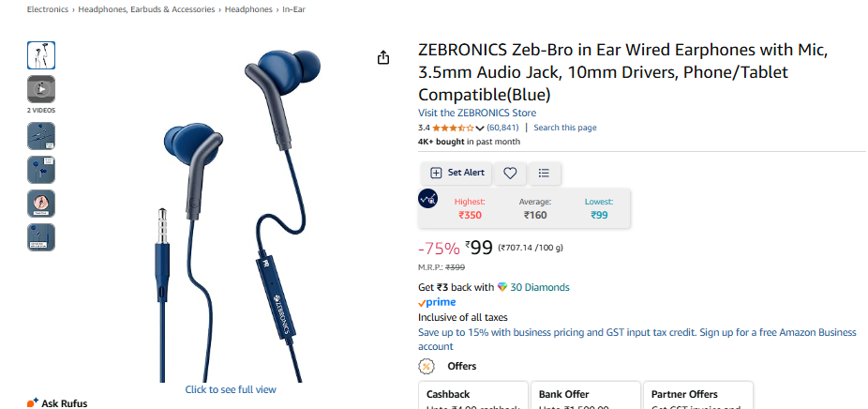This screenshot has width=868, height=409.
Task: Select the last product thumbnail in column
Action: point(41,237)
